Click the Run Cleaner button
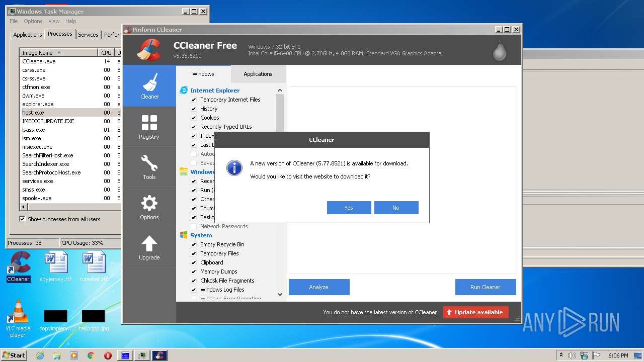 (486, 287)
